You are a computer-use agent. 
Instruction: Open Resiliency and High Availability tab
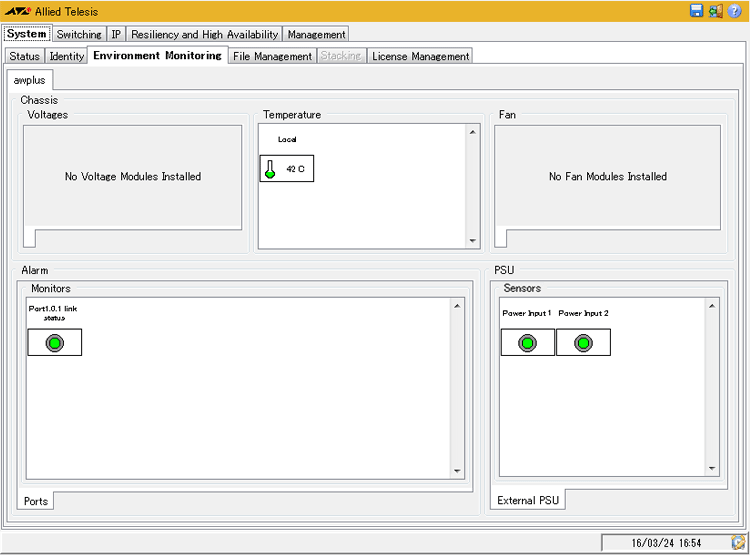204,34
